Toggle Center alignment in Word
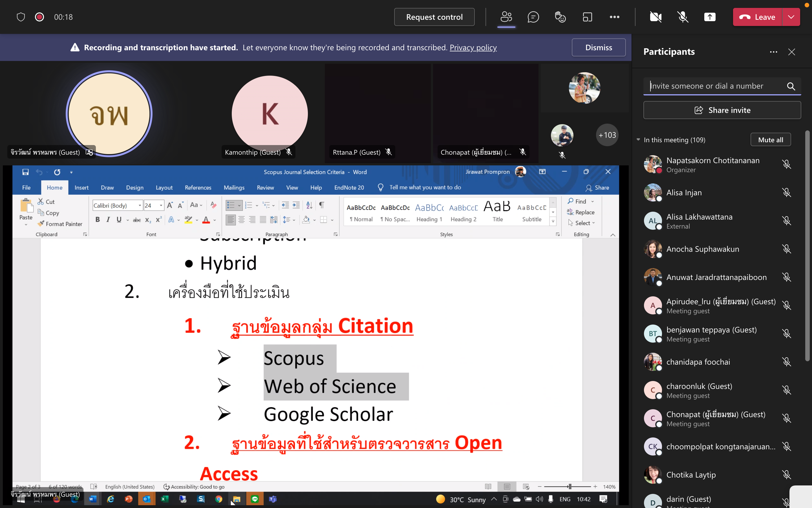 (x=241, y=220)
